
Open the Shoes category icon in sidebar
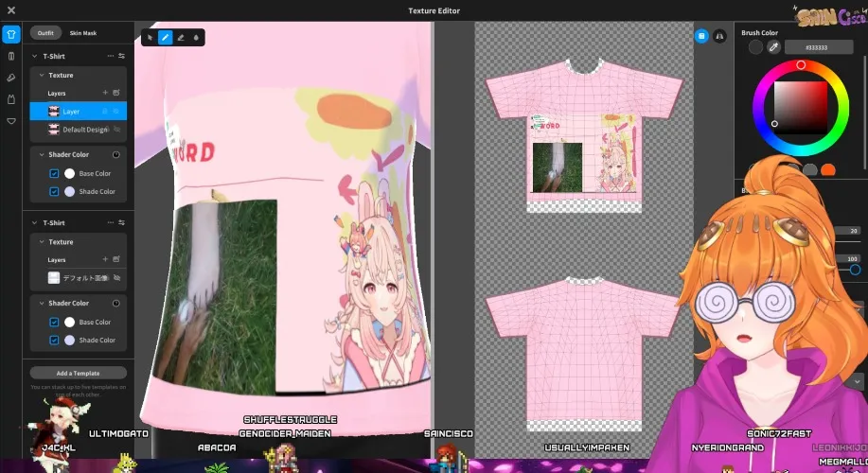[11, 78]
